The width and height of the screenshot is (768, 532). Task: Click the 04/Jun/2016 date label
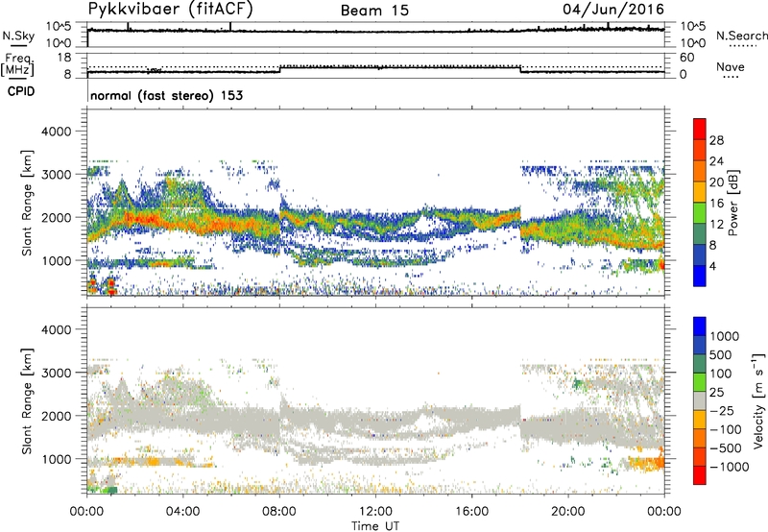coord(613,10)
